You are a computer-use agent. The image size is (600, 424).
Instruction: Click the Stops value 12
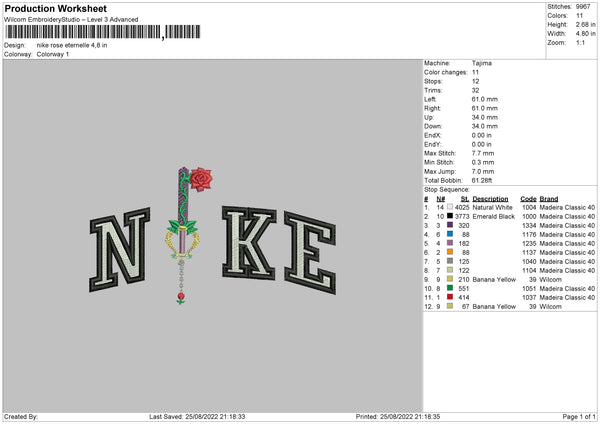coord(475,81)
